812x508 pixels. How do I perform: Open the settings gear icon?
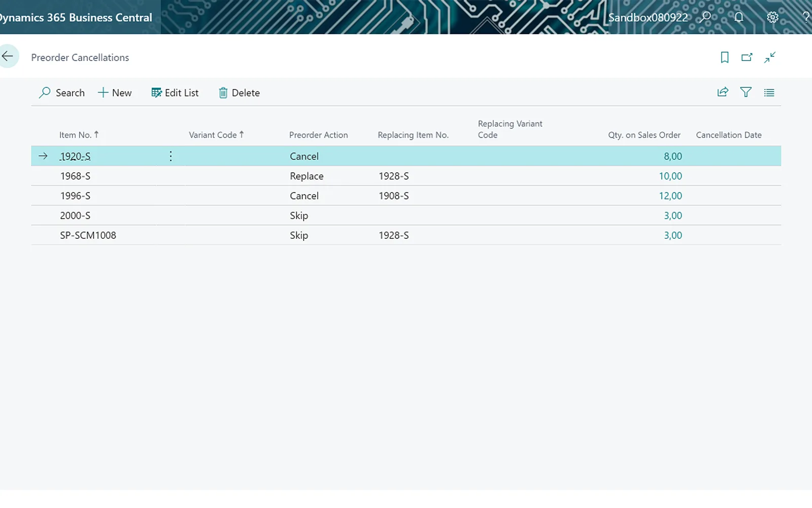(x=772, y=17)
